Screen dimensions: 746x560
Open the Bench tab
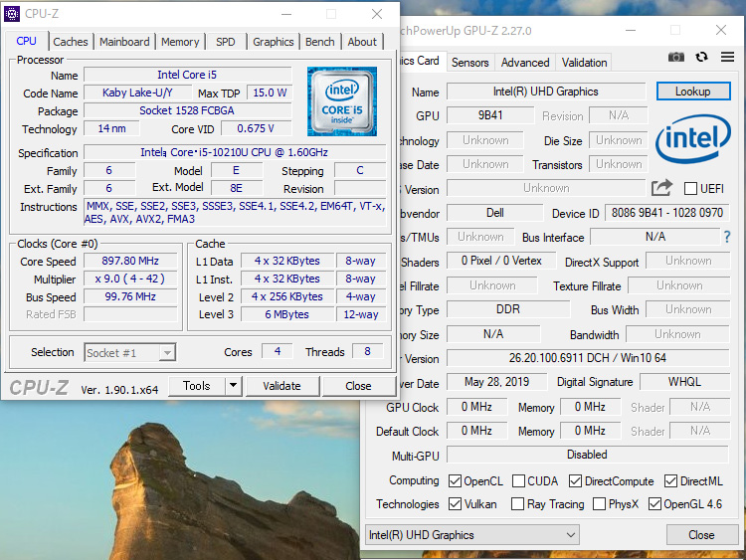[x=320, y=42]
